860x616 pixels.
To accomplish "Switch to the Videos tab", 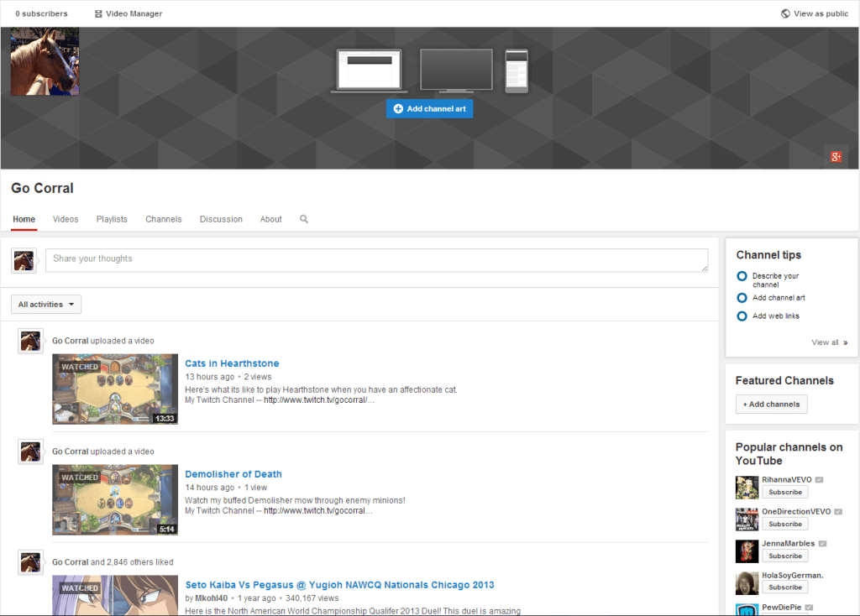I will pyautogui.click(x=66, y=219).
